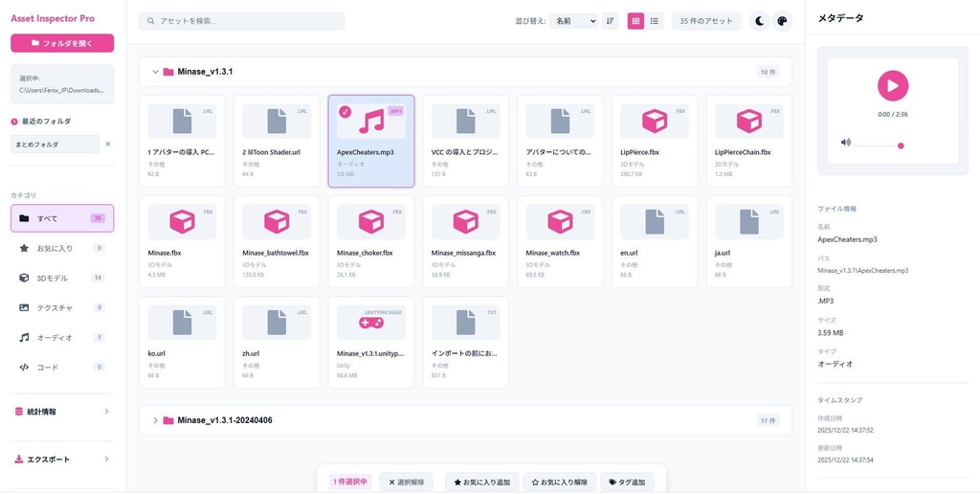Open the まとめフォルダ recent folder
The height and width of the screenshot is (494, 980).
point(55,144)
